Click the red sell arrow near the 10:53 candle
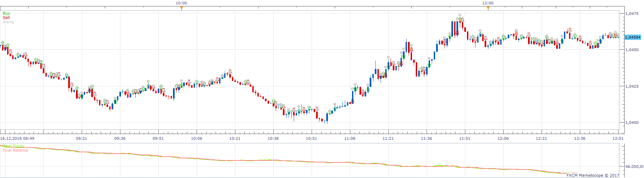Screen dimensions: 644x178 click(317, 109)
